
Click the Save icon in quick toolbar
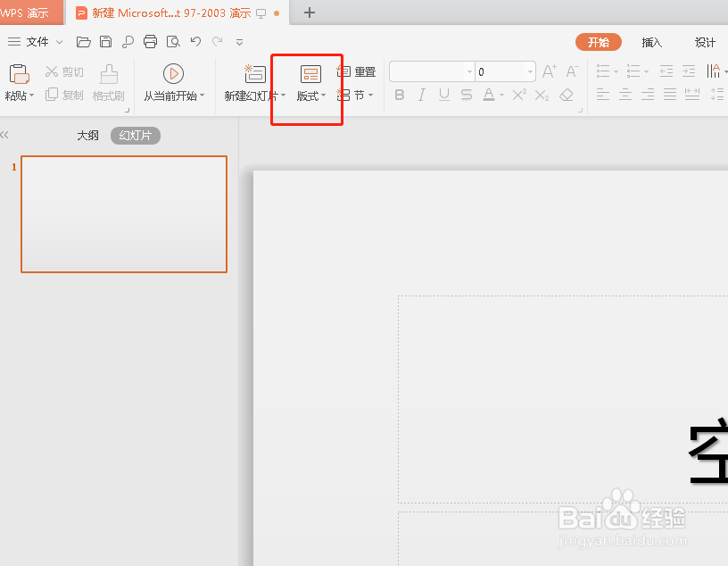click(106, 42)
